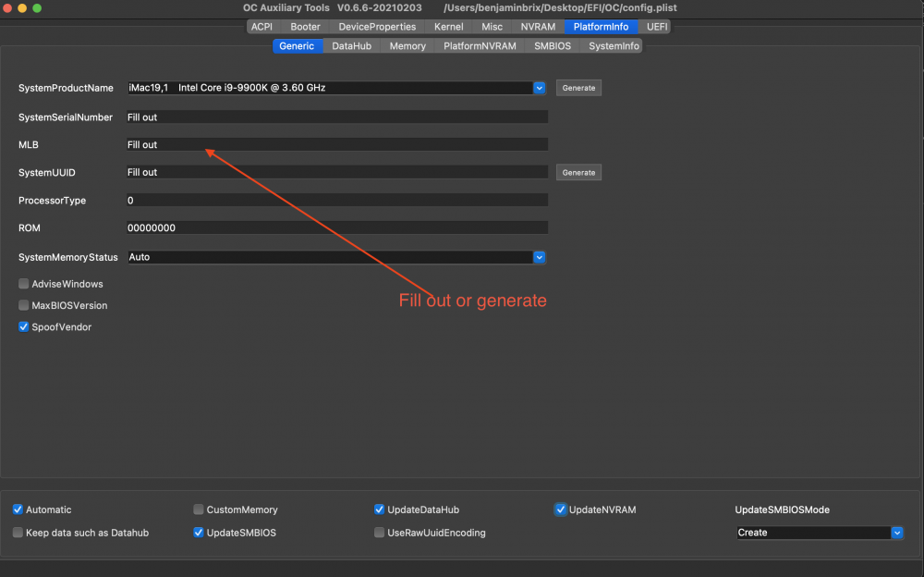Image resolution: width=924 pixels, height=577 pixels.
Task: Click the ROM value field
Action: 337,227
